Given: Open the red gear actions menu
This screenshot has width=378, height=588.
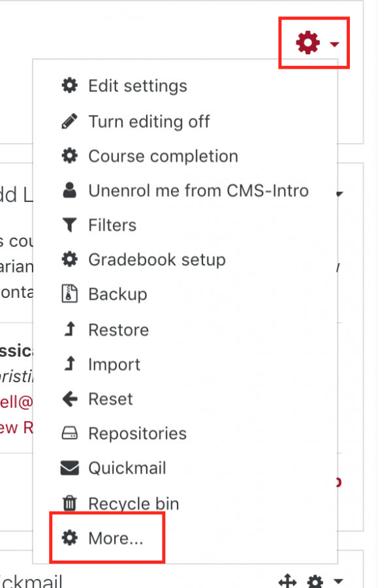Looking at the screenshot, I should click(317, 43).
